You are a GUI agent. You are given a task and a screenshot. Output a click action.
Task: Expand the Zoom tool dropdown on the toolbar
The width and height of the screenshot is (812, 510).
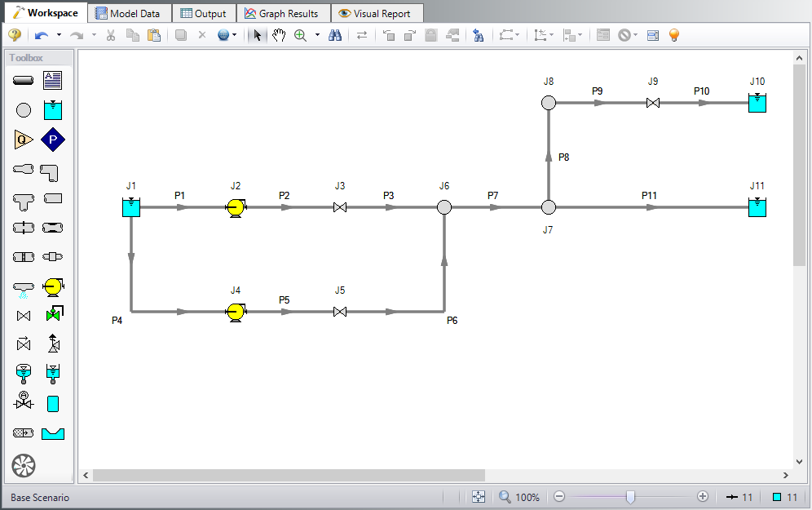pyautogui.click(x=317, y=34)
